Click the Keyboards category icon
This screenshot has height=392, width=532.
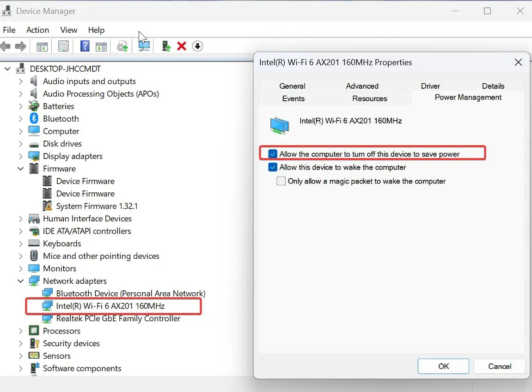(x=34, y=243)
